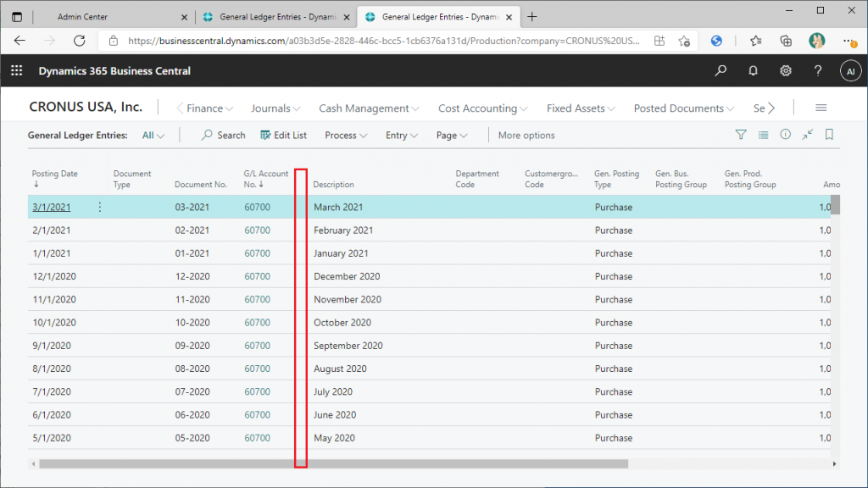Screen dimensions: 868x488
Task: Click the Department Code column header
Action: pyautogui.click(x=477, y=179)
